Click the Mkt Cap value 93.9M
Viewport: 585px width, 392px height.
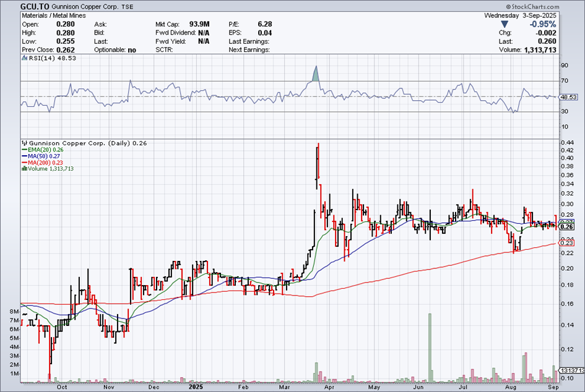point(199,24)
